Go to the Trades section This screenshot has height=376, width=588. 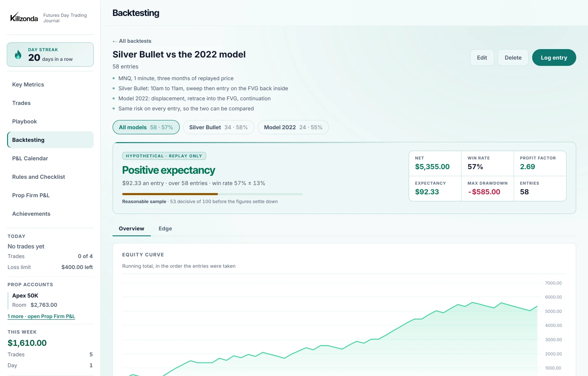[50, 103]
